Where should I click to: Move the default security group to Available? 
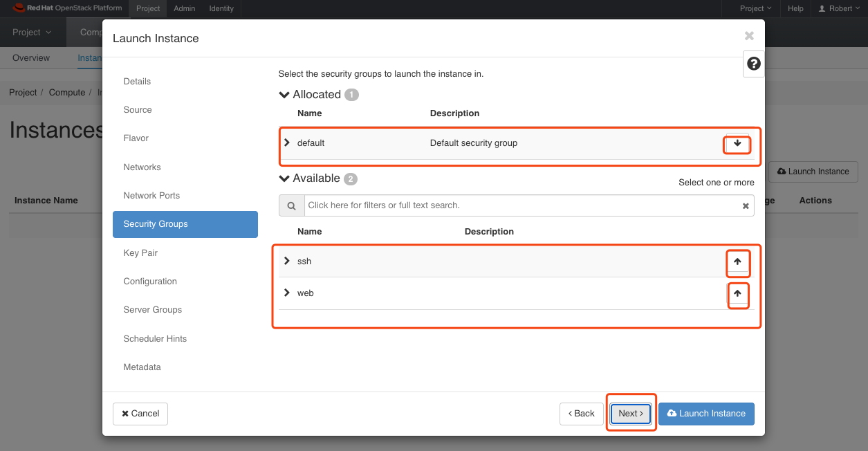pyautogui.click(x=737, y=145)
